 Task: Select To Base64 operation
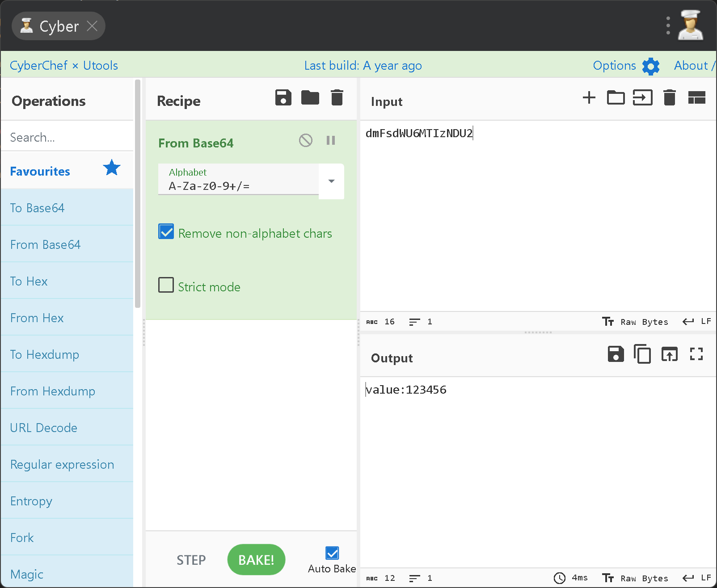pyautogui.click(x=67, y=208)
